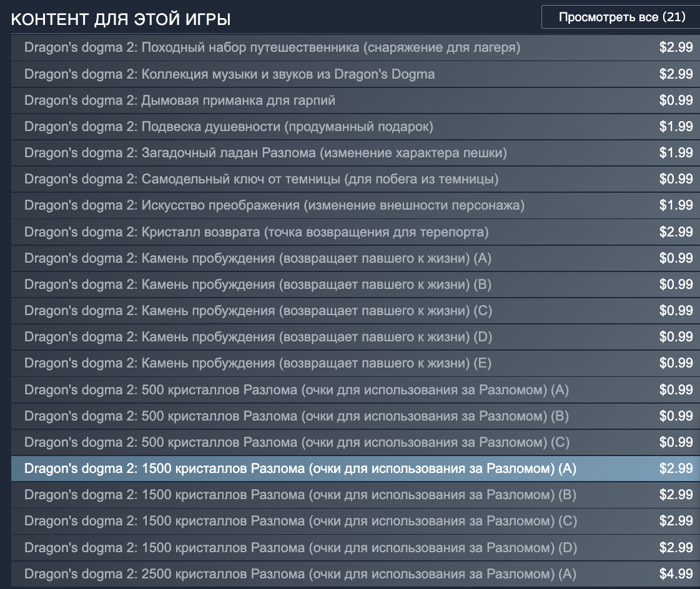This screenshot has height=589, width=700.
Task: Open '500 кристаллов Разлома' (A) entry
Action: tap(355, 390)
